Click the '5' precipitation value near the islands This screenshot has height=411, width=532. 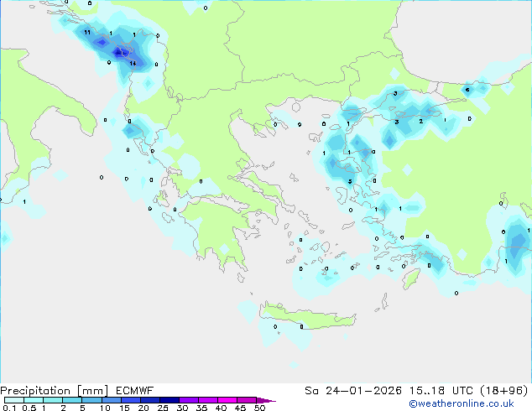[350, 182]
